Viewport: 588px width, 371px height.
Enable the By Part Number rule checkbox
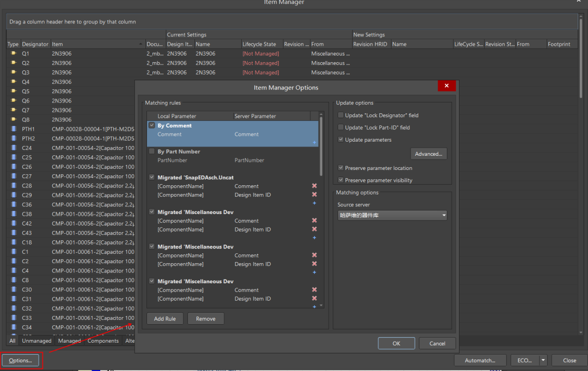coord(152,151)
